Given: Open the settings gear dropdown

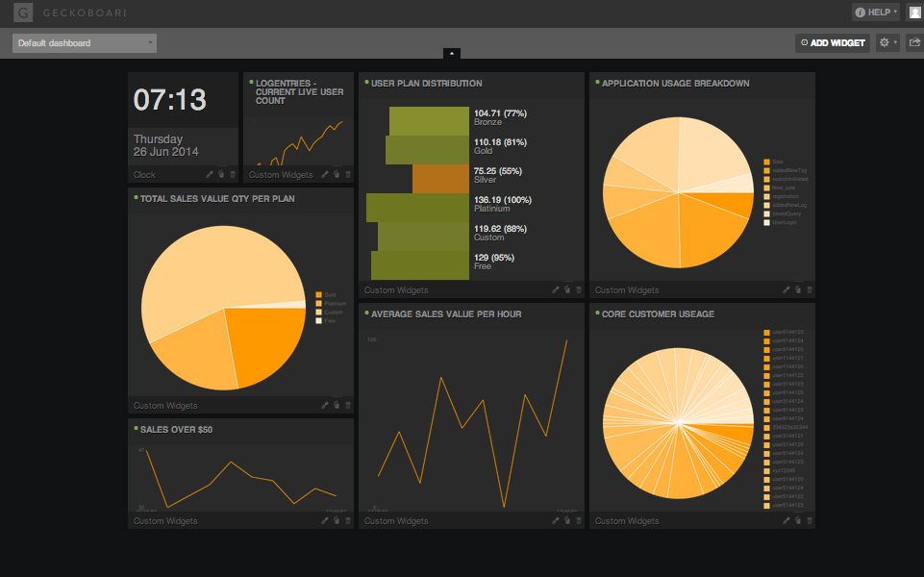Looking at the screenshot, I should click(887, 42).
